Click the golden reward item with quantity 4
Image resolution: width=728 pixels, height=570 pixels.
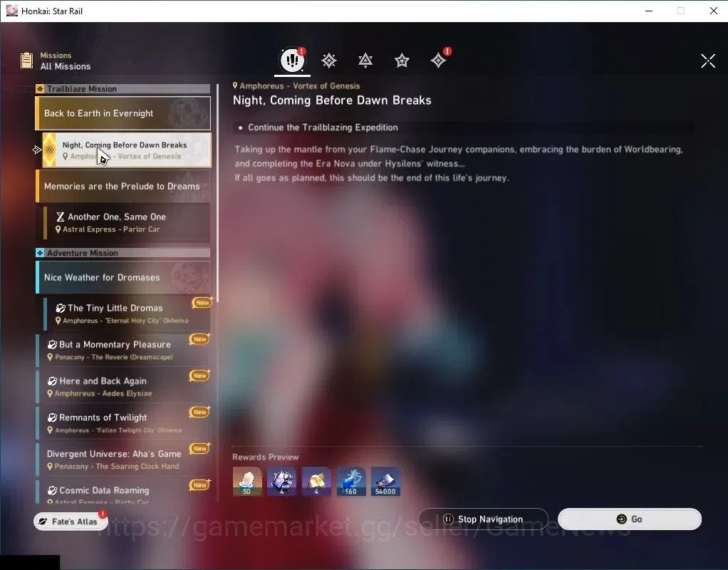tap(316, 482)
